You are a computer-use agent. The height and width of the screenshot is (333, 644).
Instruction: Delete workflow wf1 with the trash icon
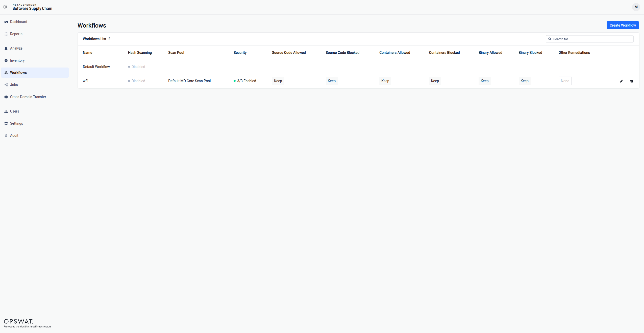[x=632, y=81]
